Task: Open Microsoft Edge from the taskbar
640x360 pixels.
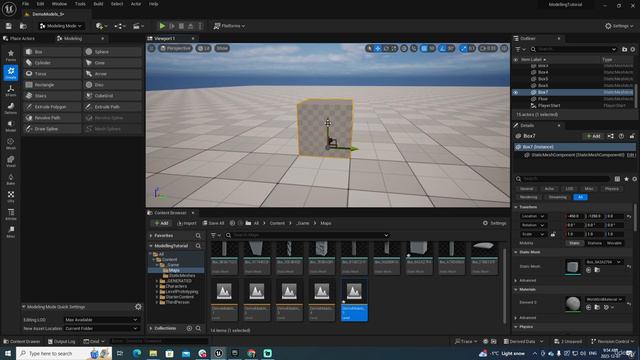Action: click(136, 353)
